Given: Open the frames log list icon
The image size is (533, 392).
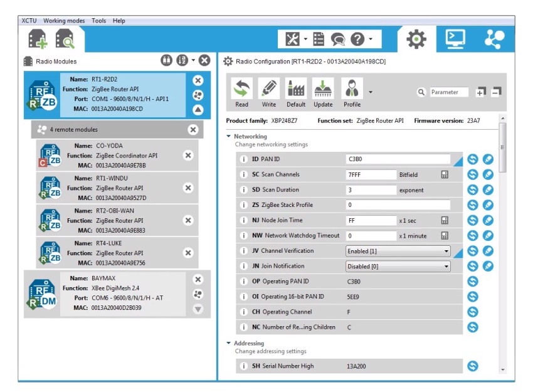Looking at the screenshot, I should click(319, 39).
